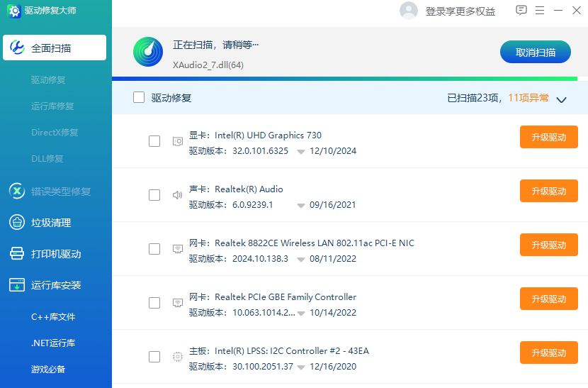
Task: Click the speaker icon for Realtek Audio
Action: pos(177,195)
